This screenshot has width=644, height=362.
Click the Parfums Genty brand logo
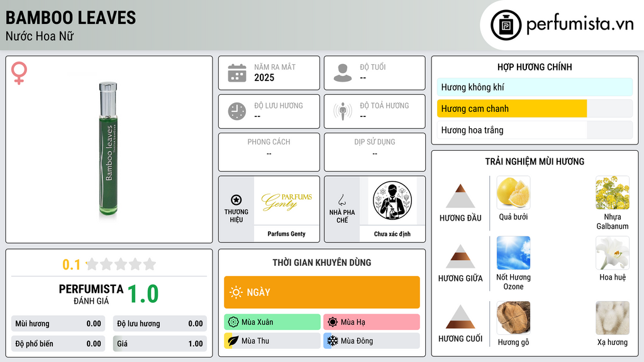tap(287, 201)
